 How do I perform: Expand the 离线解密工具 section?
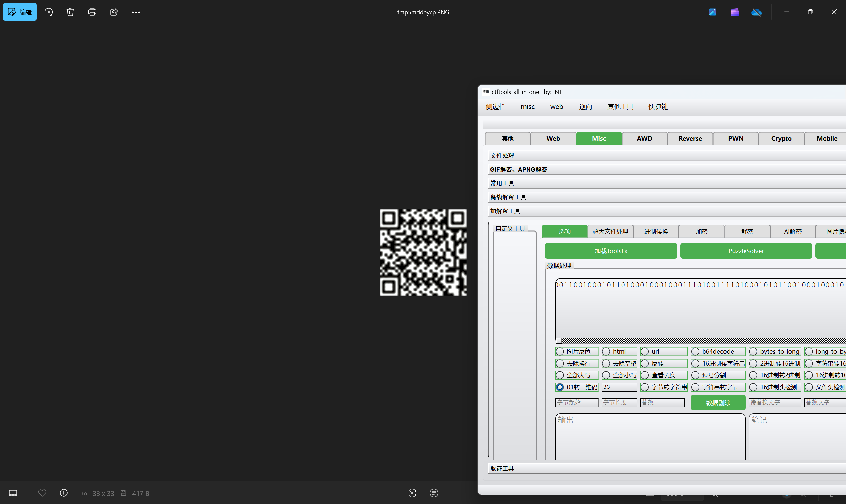[x=667, y=197]
